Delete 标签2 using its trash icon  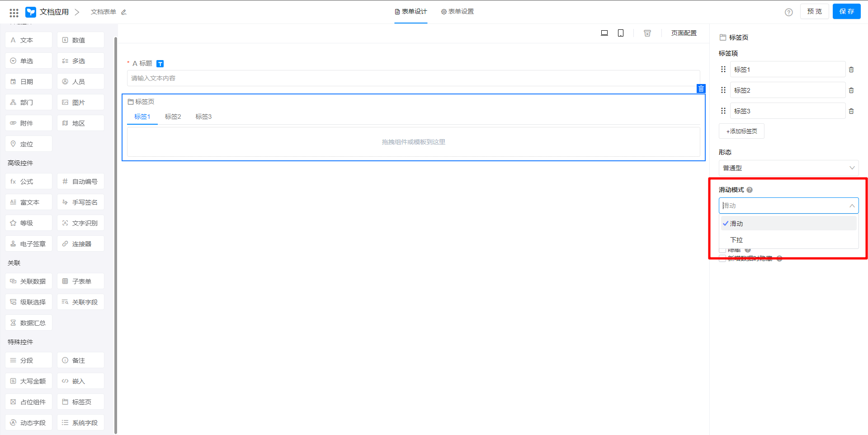(x=851, y=90)
